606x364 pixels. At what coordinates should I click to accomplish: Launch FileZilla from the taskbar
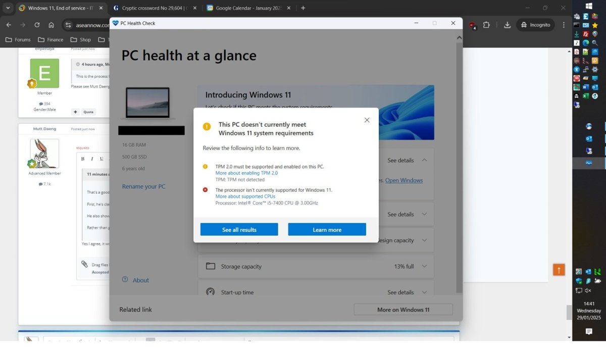586,34
